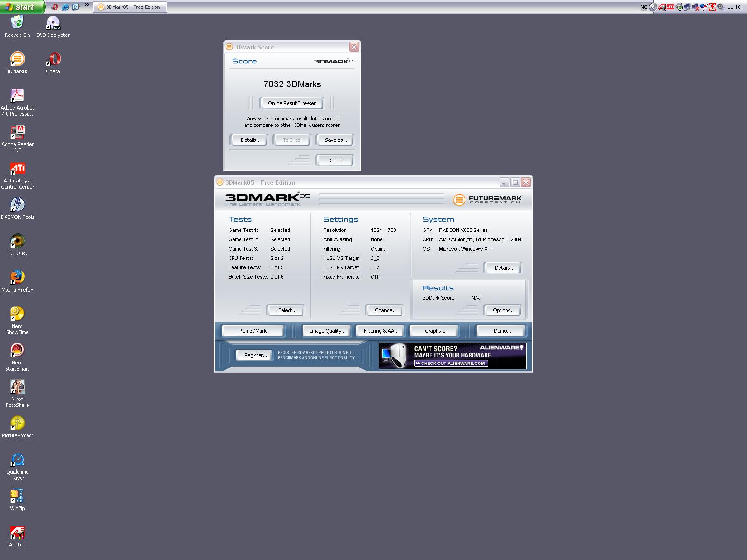Click the Futuremark Corporation logo
The height and width of the screenshot is (560, 747).
[x=487, y=200]
